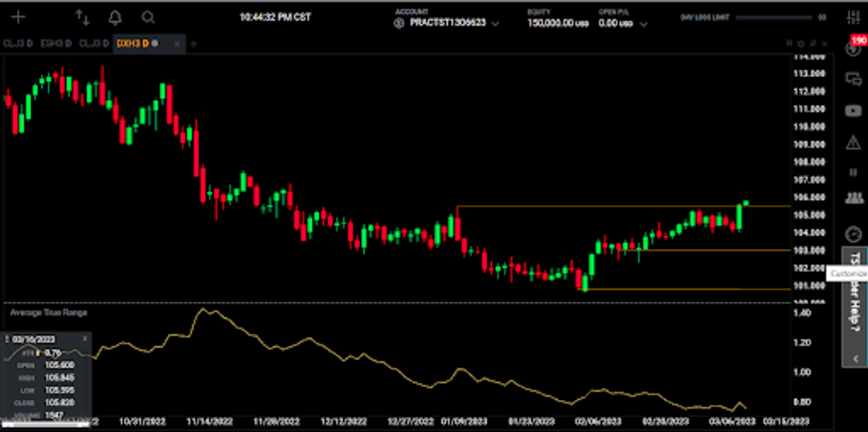Screen dimensions: 868x432
Task: Open the YouTube icon in right sidebar
Action: pos(853,111)
